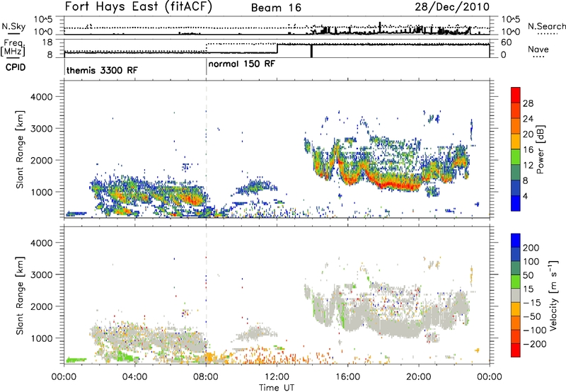This screenshot has height=392, width=566.
Task: Click the velocity panel 'Slant Range [km]' label
Action: pyautogui.click(x=20, y=295)
